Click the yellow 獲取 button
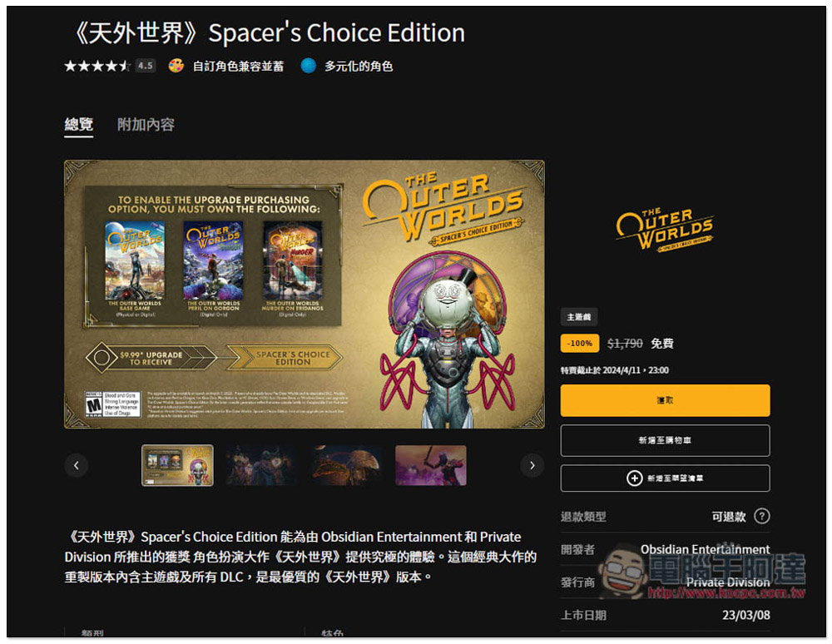 click(x=665, y=400)
